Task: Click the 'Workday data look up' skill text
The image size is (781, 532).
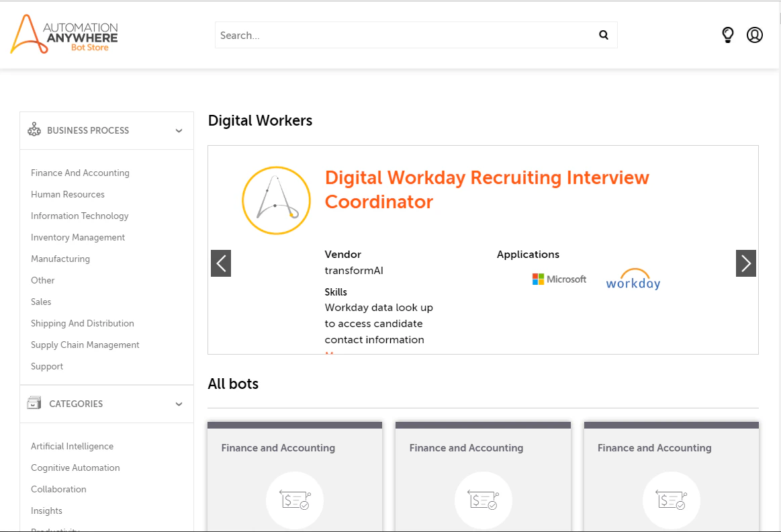Action: point(379,308)
